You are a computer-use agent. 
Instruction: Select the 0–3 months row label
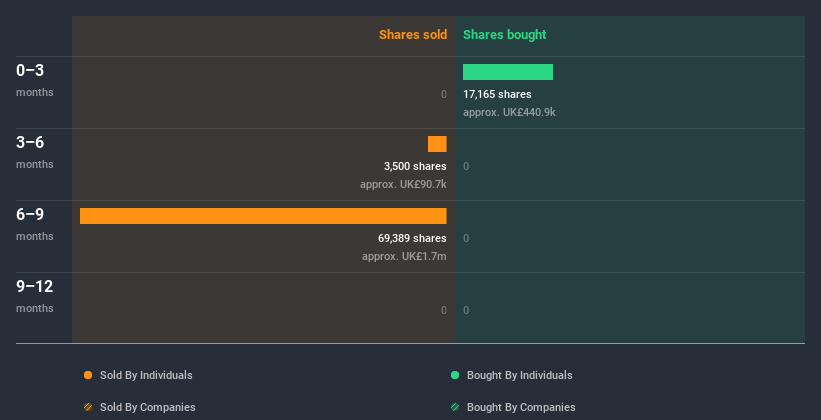tap(35, 80)
